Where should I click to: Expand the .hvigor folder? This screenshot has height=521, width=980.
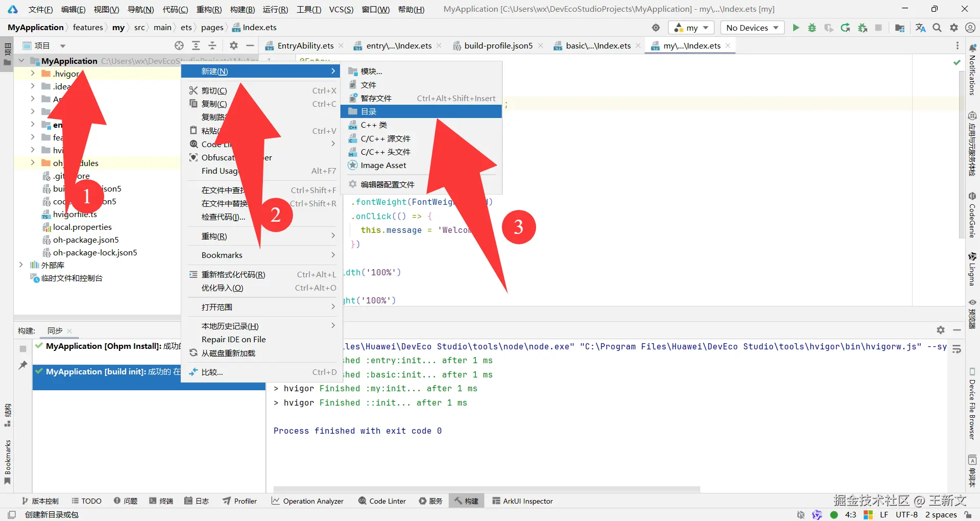(x=33, y=74)
